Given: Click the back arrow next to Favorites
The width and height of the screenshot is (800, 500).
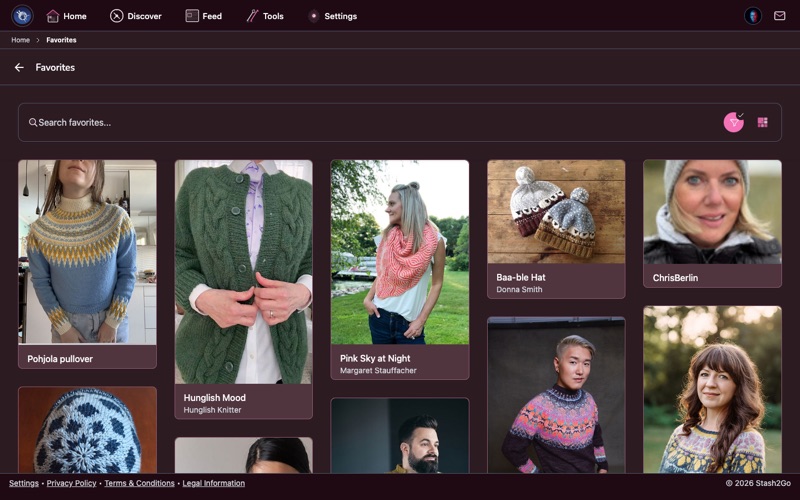Looking at the screenshot, I should coord(19,67).
